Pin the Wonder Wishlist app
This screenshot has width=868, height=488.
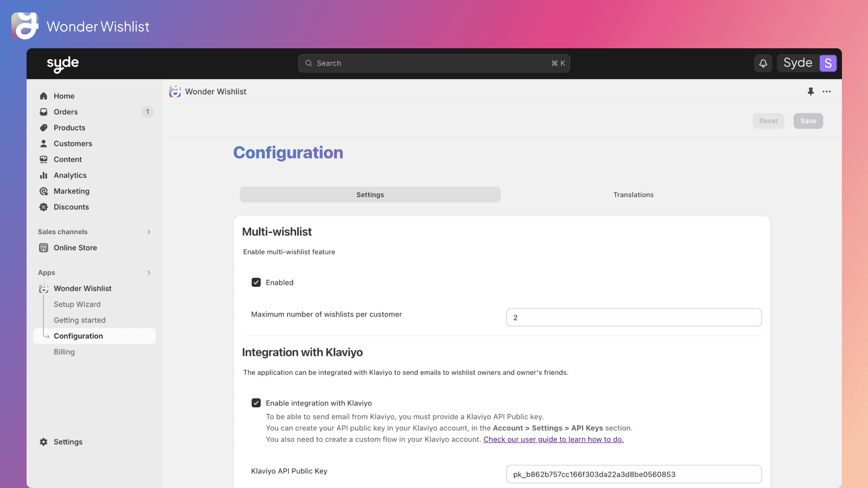pos(810,92)
